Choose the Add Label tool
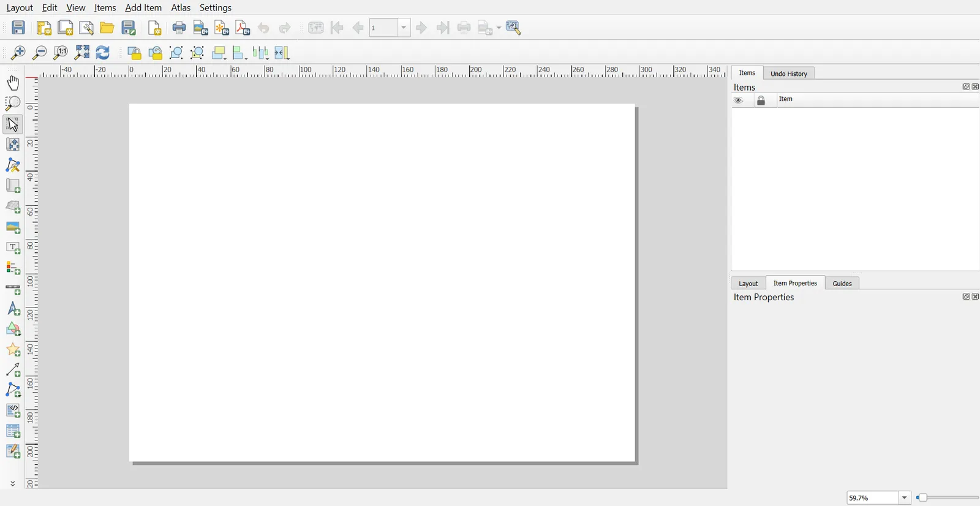The height and width of the screenshot is (506, 980). pyautogui.click(x=13, y=247)
